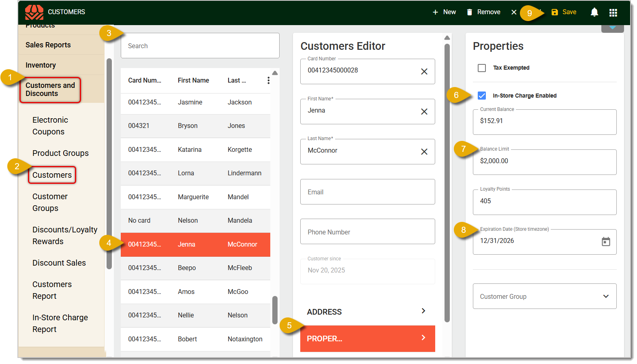Click the Phone Number field
This screenshot has width=637, height=364.
(368, 232)
